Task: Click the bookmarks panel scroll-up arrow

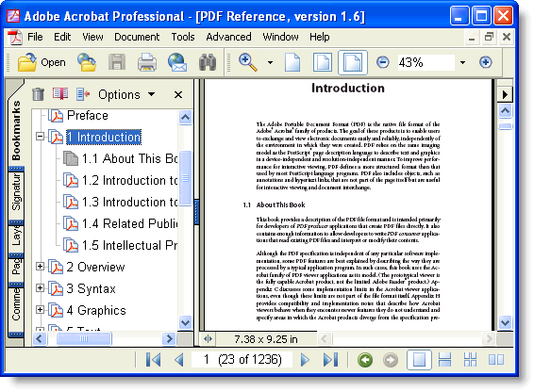Action: (185, 118)
